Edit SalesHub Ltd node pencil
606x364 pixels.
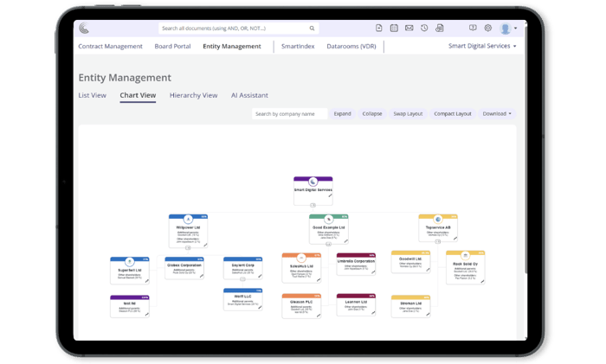point(319,280)
